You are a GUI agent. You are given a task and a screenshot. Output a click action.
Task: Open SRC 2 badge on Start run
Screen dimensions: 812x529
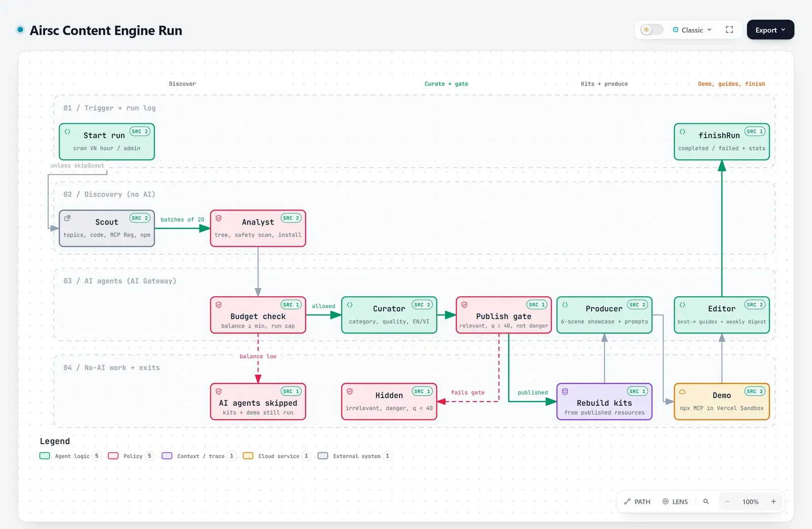click(x=140, y=131)
